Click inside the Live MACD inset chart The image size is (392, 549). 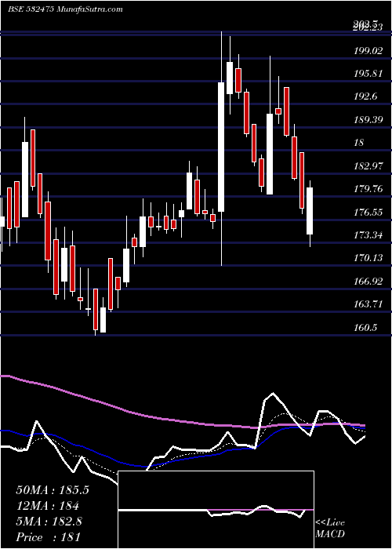[x=216, y=510]
